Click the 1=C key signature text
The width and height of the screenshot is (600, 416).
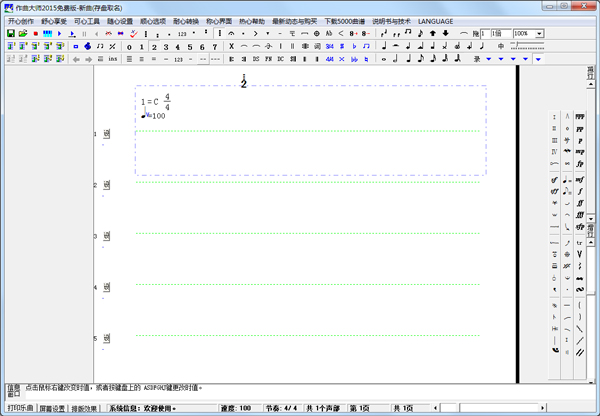[150, 102]
